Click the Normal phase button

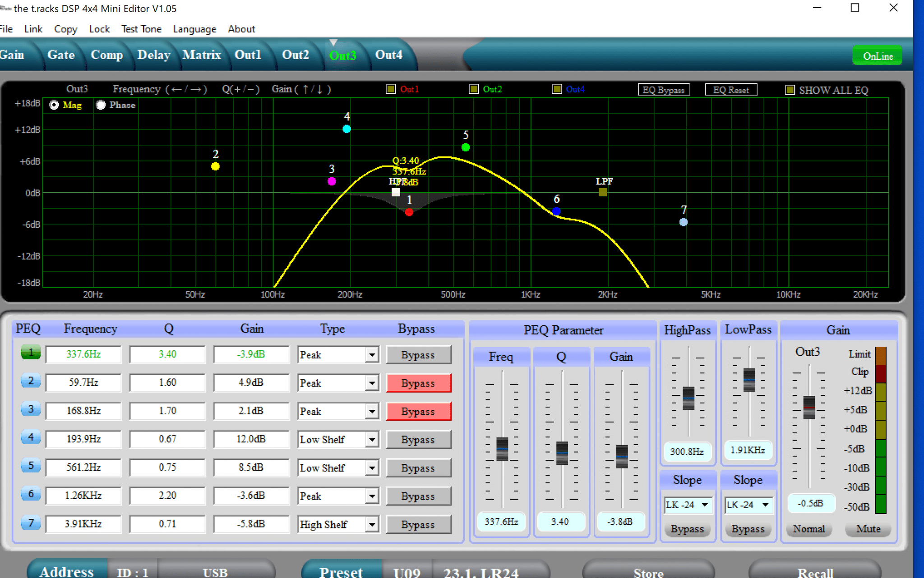tap(809, 529)
